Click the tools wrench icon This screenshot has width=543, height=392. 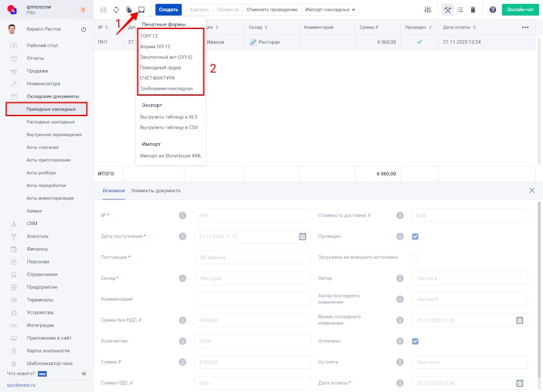(x=447, y=10)
